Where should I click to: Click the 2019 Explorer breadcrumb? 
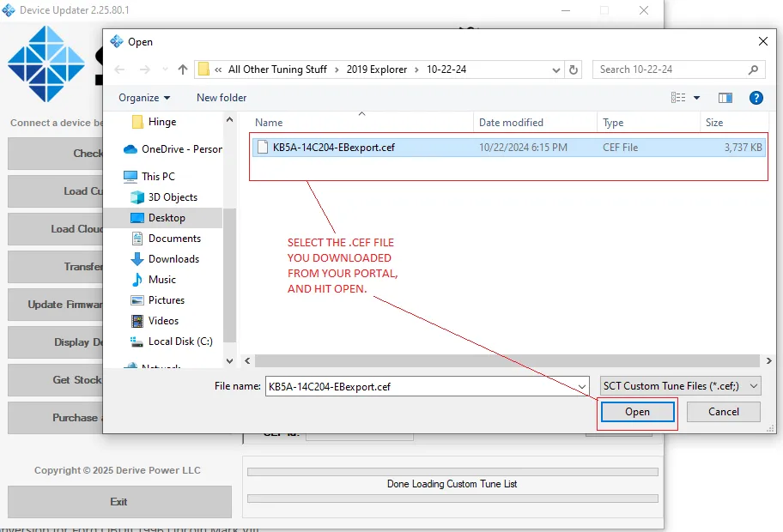377,70
